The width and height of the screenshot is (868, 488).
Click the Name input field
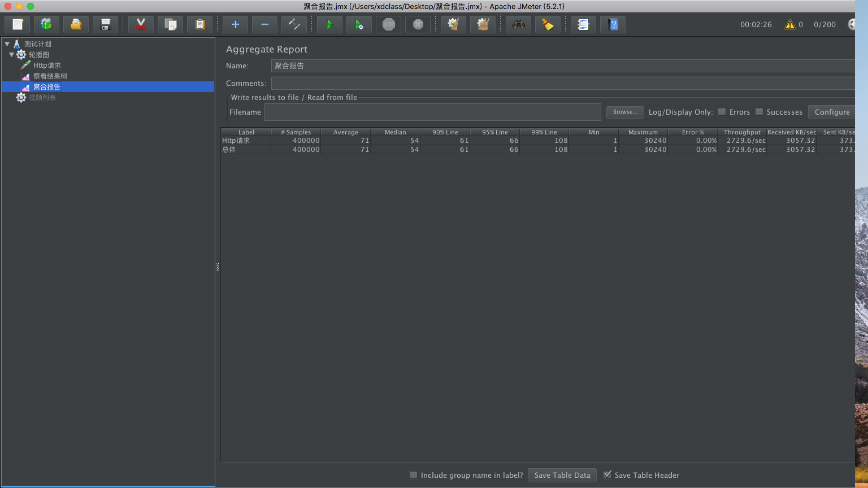coord(563,66)
